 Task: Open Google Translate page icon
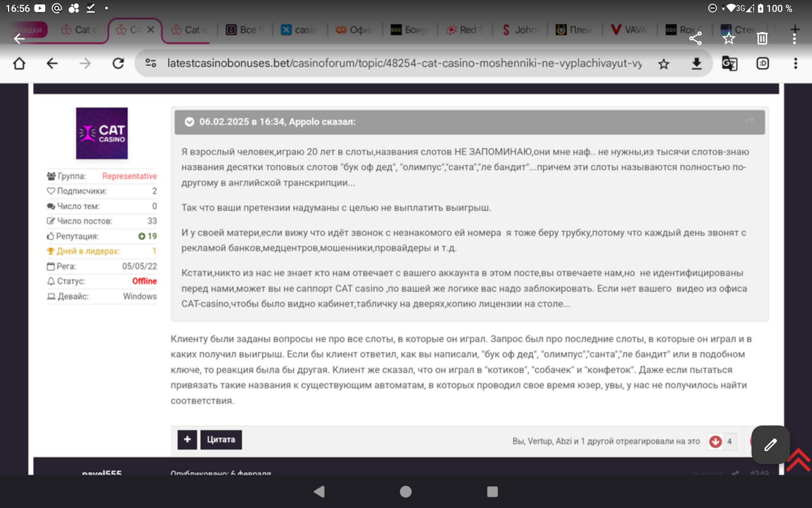[x=729, y=64]
